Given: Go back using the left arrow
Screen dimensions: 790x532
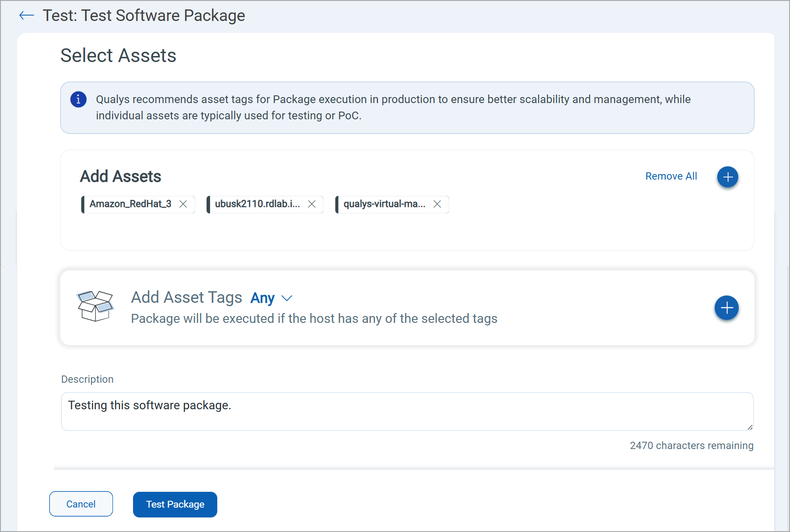Looking at the screenshot, I should (x=27, y=16).
